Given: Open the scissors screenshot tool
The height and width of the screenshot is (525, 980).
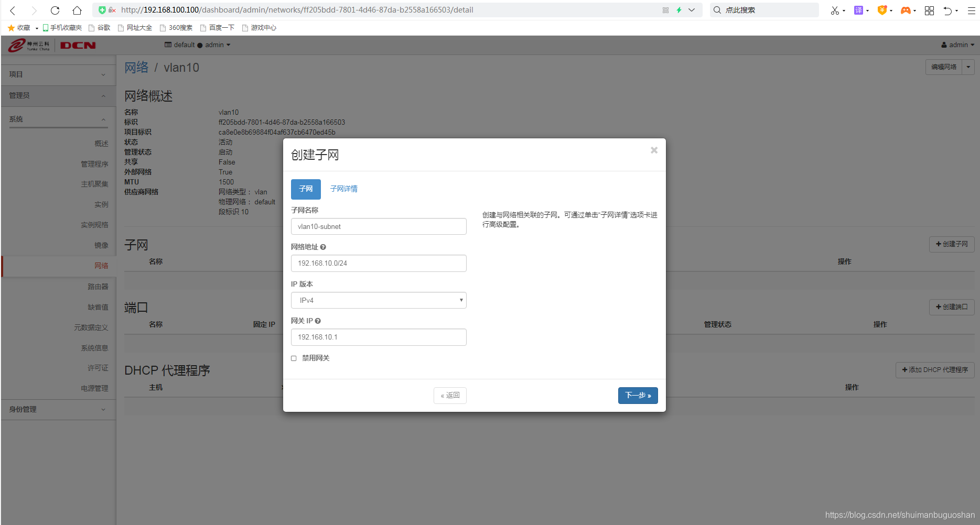Looking at the screenshot, I should (x=835, y=10).
